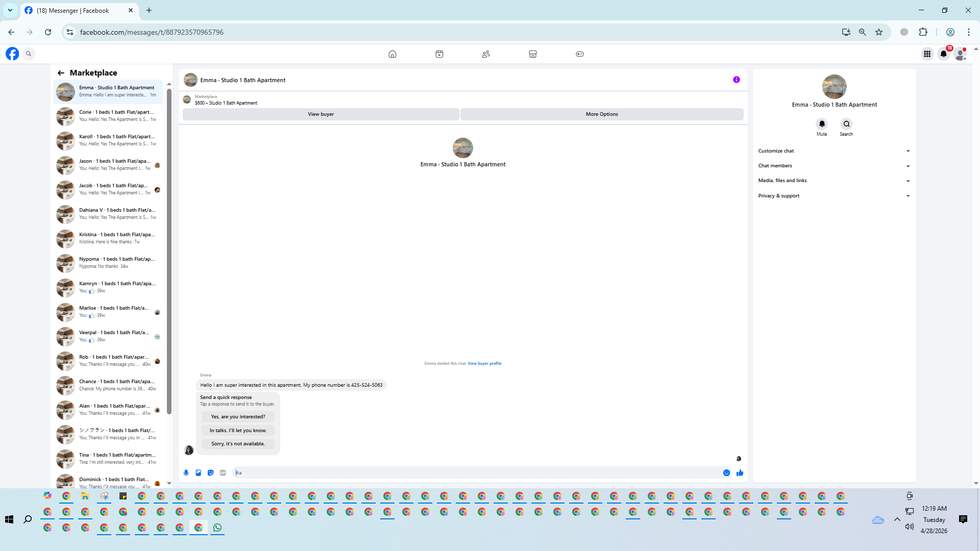Expand the Privacy & support section
The image size is (980, 551).
tap(834, 196)
